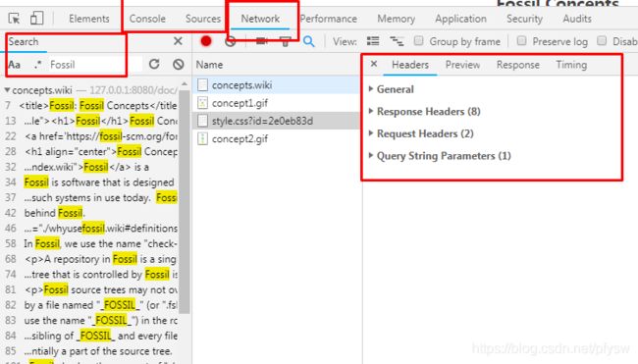Toggle regular expression search option
This screenshot has width=638, height=364.
tap(38, 64)
